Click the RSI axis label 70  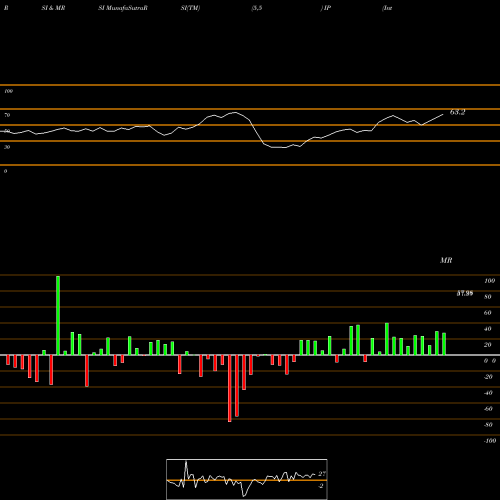[7, 115]
